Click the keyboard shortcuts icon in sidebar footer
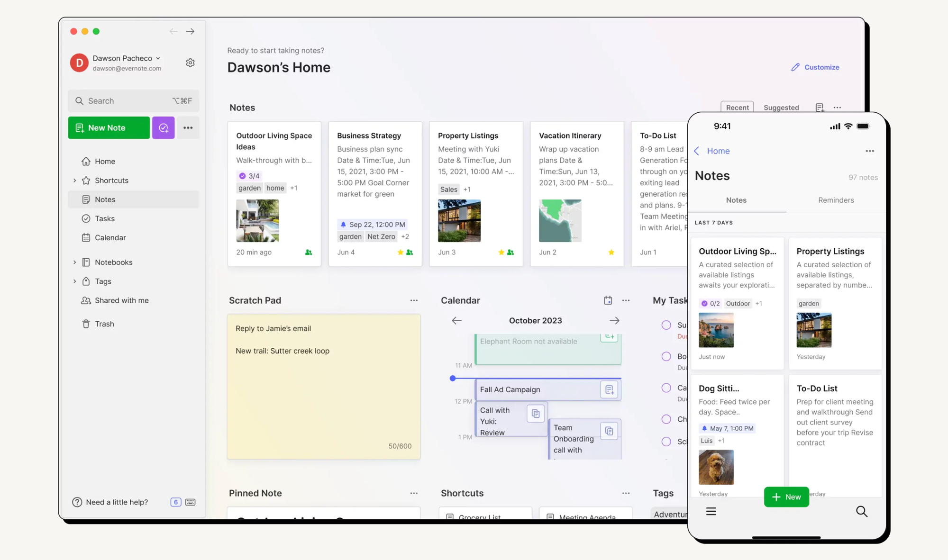This screenshot has height=560, width=948. coord(191,502)
